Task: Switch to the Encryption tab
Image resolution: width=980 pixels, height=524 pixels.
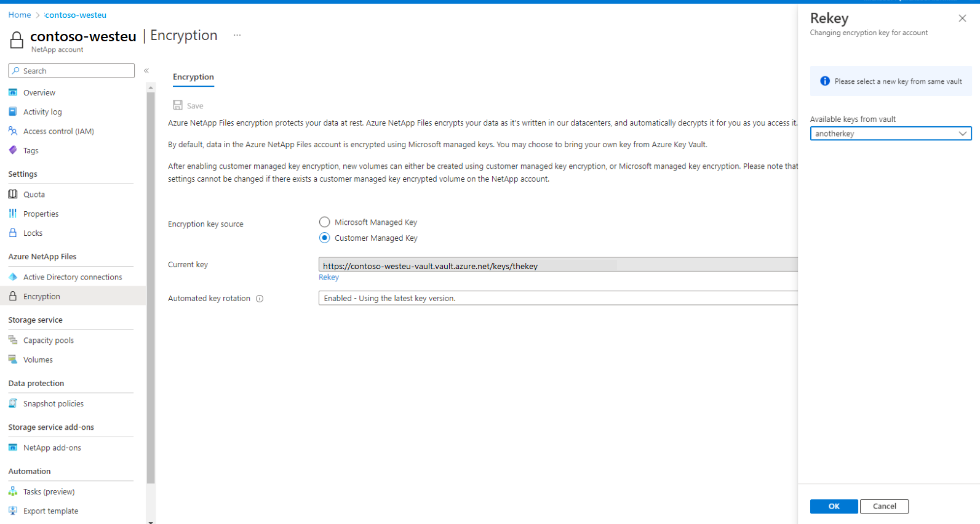Action: coord(193,77)
